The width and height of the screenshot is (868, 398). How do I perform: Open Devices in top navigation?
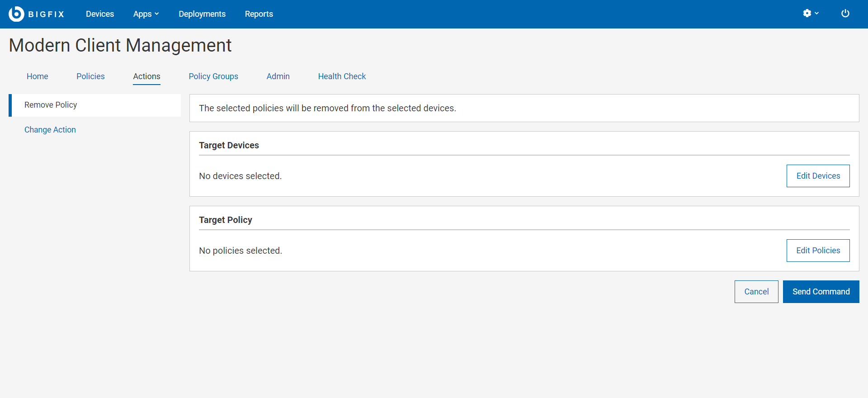(100, 14)
